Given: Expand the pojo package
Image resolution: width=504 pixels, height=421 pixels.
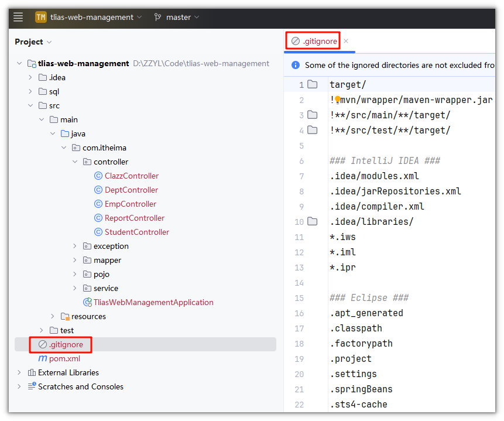Looking at the screenshot, I should point(75,275).
